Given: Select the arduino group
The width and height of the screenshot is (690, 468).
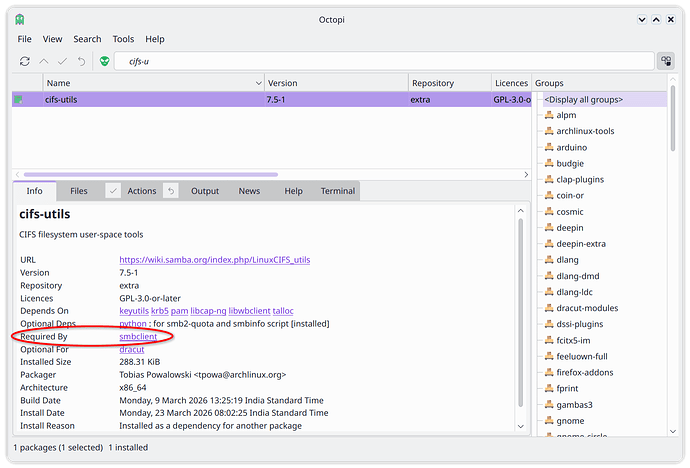Looking at the screenshot, I should click(x=571, y=147).
